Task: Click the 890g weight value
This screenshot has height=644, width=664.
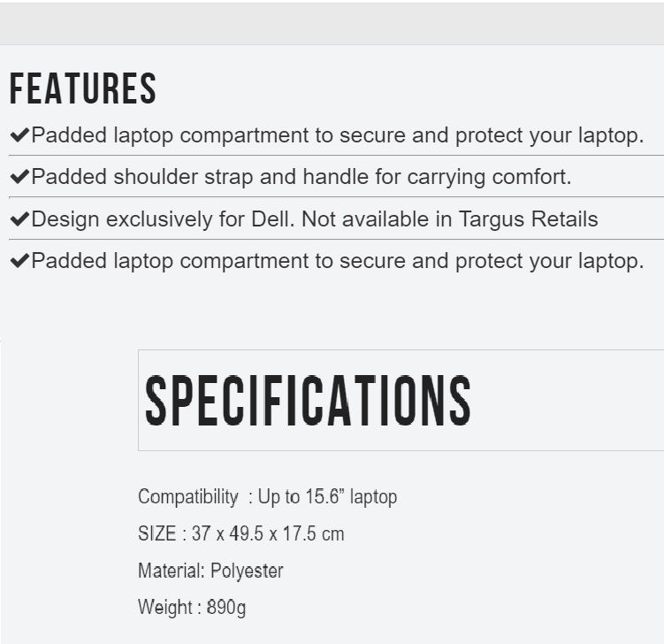Action: tap(226, 608)
